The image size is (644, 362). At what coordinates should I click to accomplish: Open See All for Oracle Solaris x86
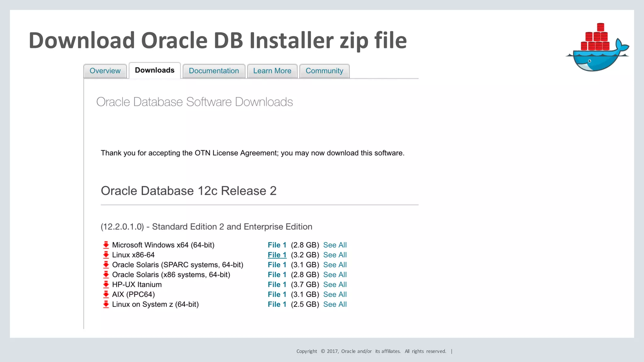coord(335,275)
